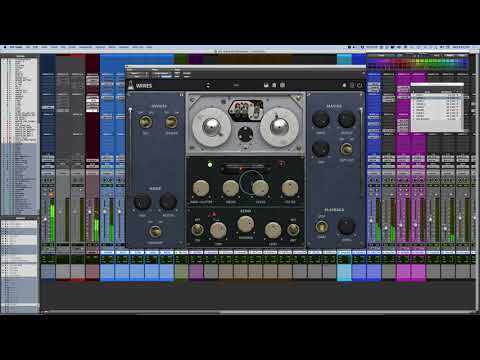
Task: Click the bell notification icon in Wires header
Action: pyautogui.click(x=344, y=85)
